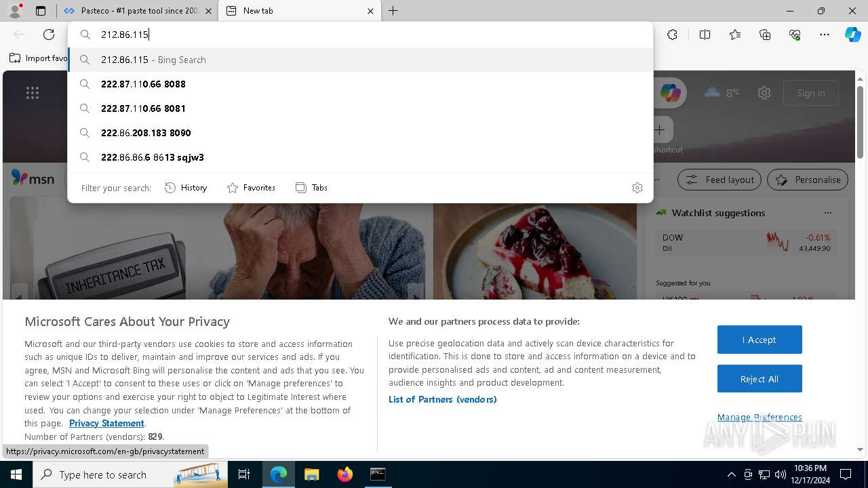Open File Explorer from taskbar

[x=311, y=474]
